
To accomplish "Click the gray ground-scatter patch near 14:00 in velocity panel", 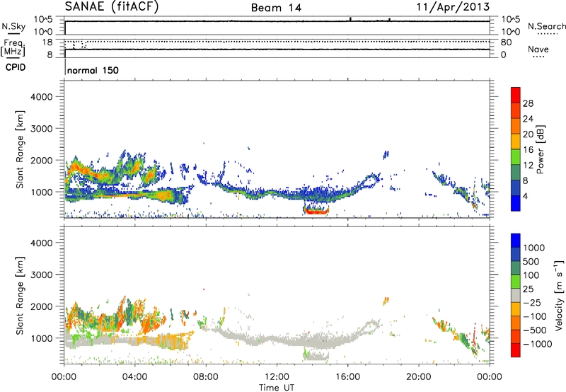I will pos(316,356).
